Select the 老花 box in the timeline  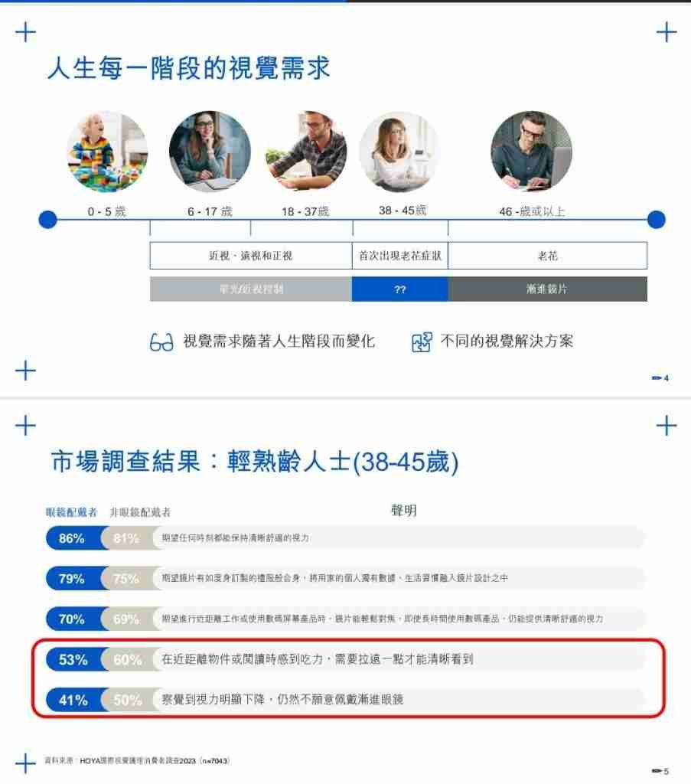point(548,256)
